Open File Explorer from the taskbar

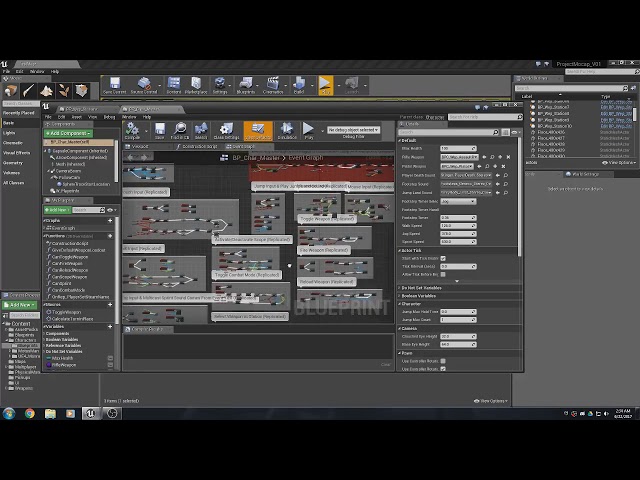[50, 413]
